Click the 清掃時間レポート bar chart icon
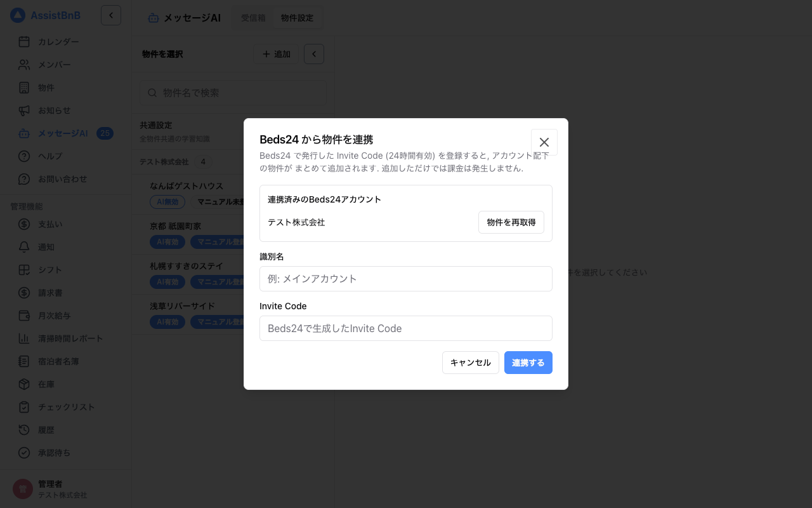Viewport: 812px width, 508px height. pyautogui.click(x=24, y=338)
